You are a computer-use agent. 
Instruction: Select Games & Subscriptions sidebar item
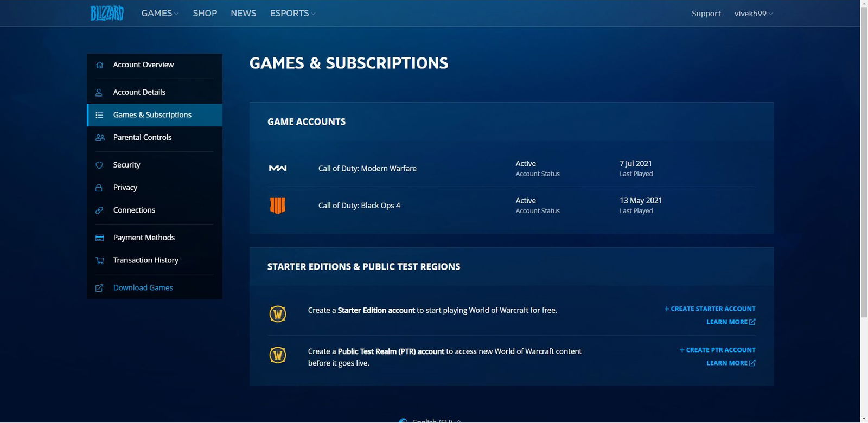pyautogui.click(x=155, y=115)
